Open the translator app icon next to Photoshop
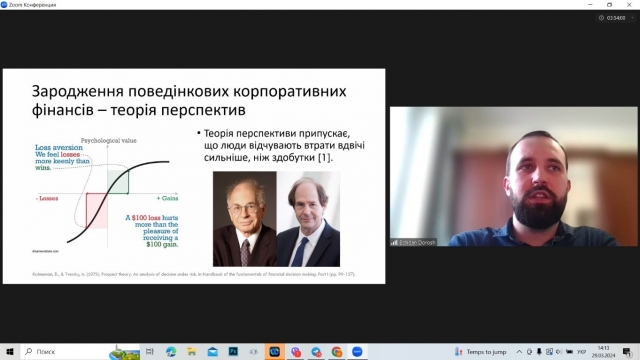The image size is (640, 360). [x=254, y=351]
